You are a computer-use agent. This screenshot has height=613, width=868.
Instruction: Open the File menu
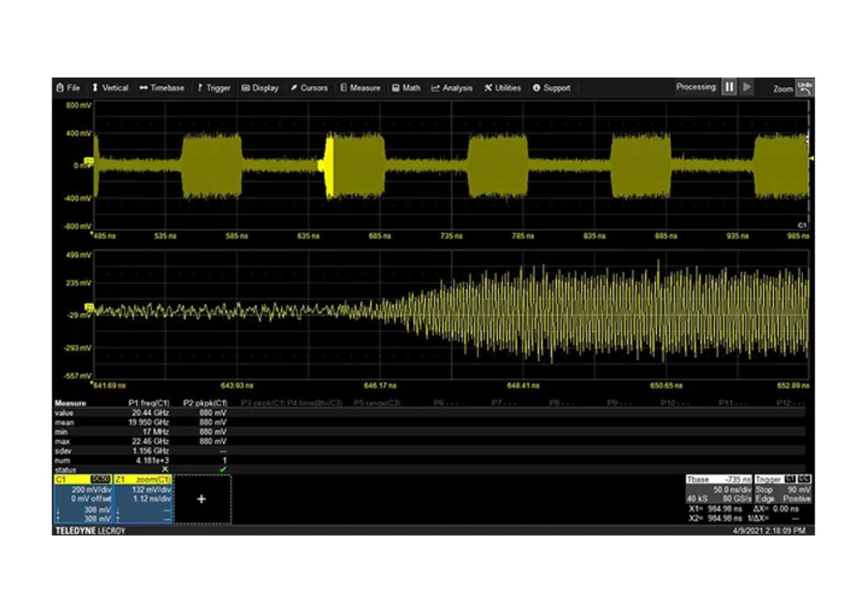point(68,88)
